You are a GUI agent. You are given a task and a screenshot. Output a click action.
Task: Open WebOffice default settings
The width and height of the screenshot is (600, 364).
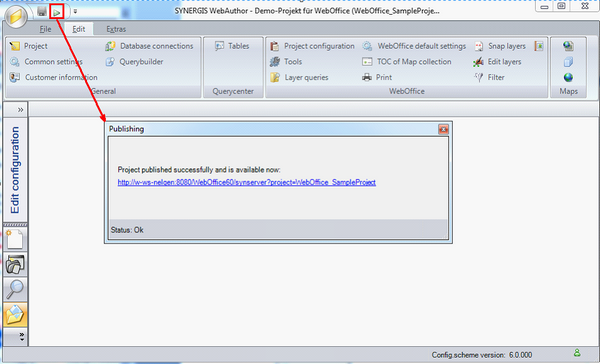[x=414, y=46]
